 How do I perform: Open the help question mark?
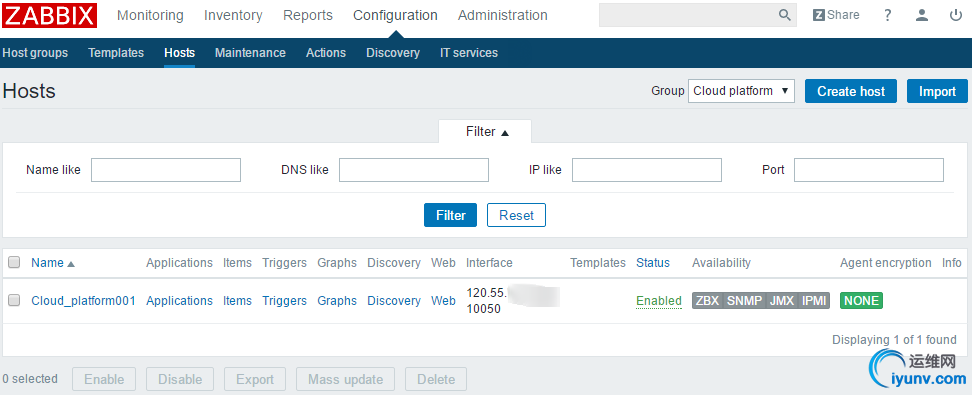(x=888, y=15)
